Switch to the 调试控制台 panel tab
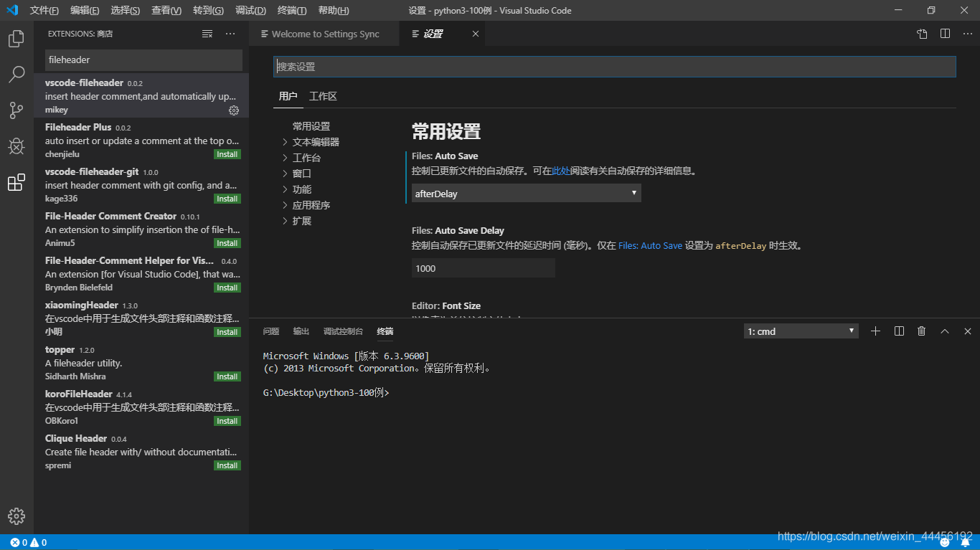980x550 pixels. 343,331
